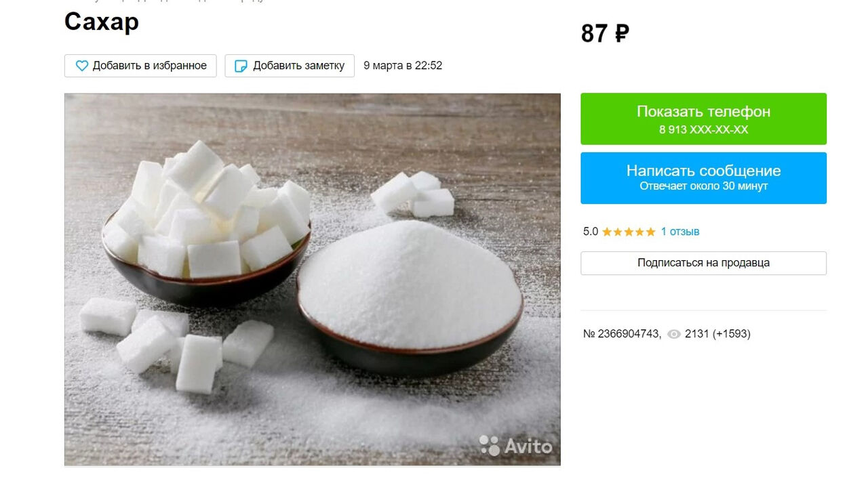The height and width of the screenshot is (481, 868).
Task: Click the Отвечает около 30 минут text
Action: pyautogui.click(x=703, y=186)
